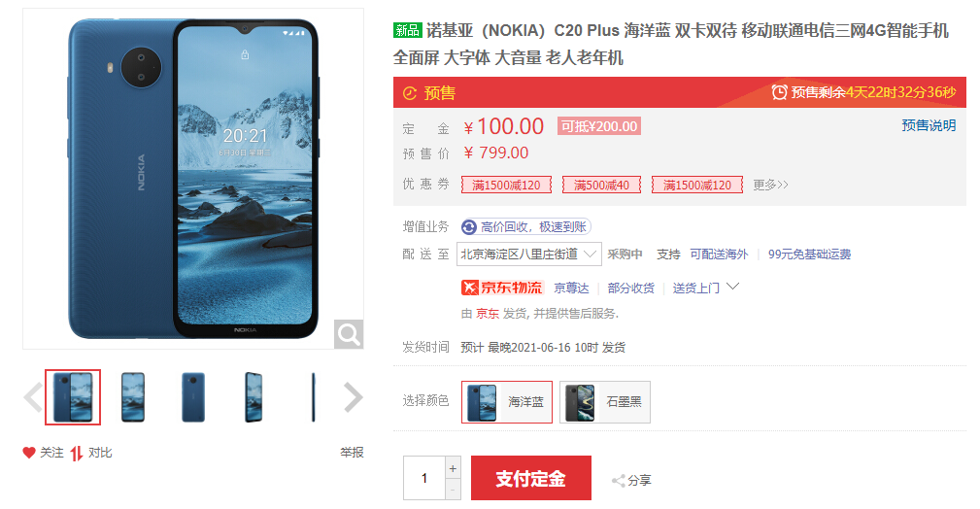This screenshot has width=980, height=509.
Task: Click the quantity input field
Action: pos(424,478)
